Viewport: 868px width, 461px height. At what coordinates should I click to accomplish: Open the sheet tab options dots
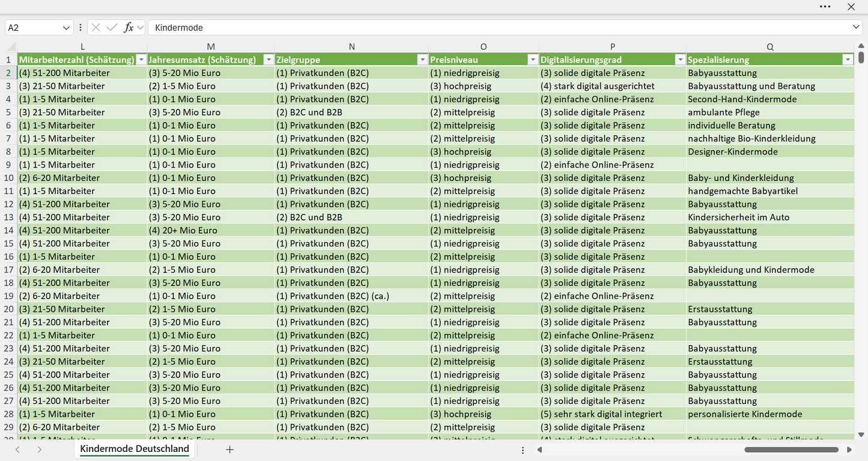(x=523, y=450)
